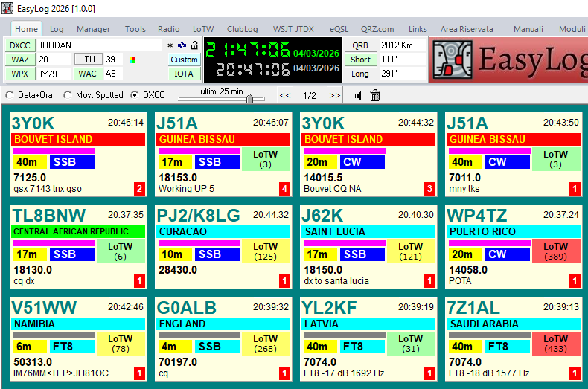588x389 pixels.
Task: Click the blue refresh arrows icon
Action: point(182,45)
